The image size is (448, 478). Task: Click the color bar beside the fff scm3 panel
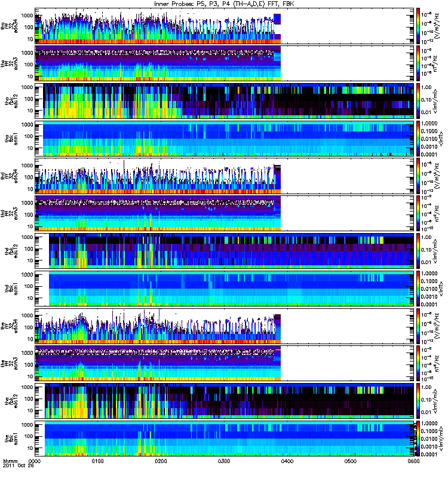(x=418, y=363)
